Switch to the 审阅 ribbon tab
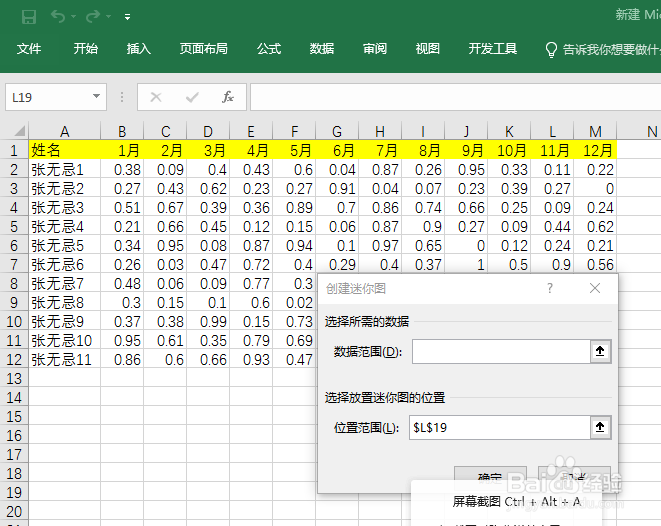Image resolution: width=661 pixels, height=526 pixels. (x=375, y=49)
